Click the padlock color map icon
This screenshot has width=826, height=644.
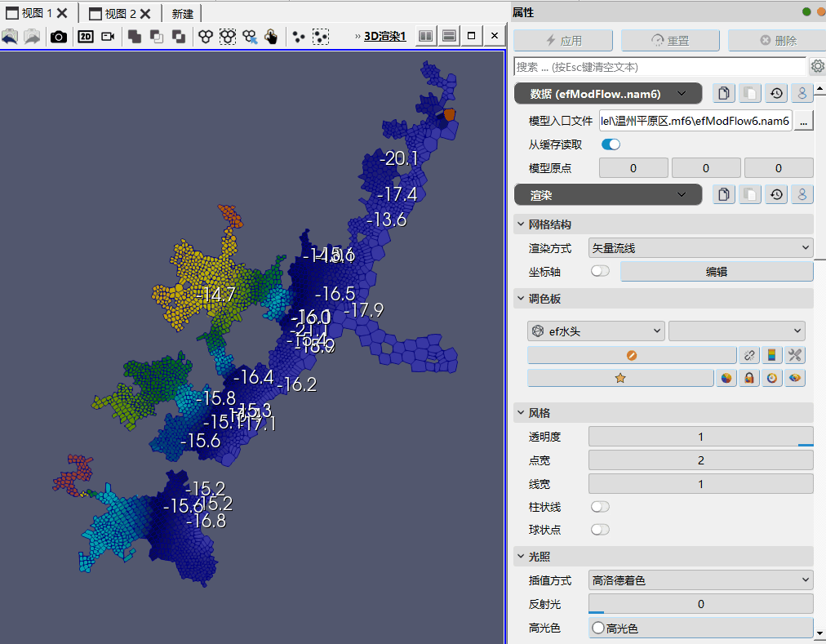click(749, 378)
